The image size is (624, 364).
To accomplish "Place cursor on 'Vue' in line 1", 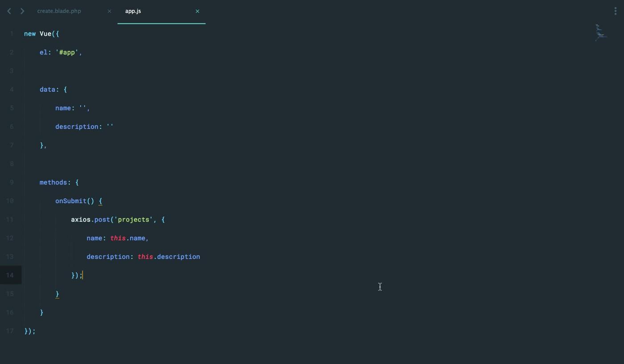I will 45,34.
